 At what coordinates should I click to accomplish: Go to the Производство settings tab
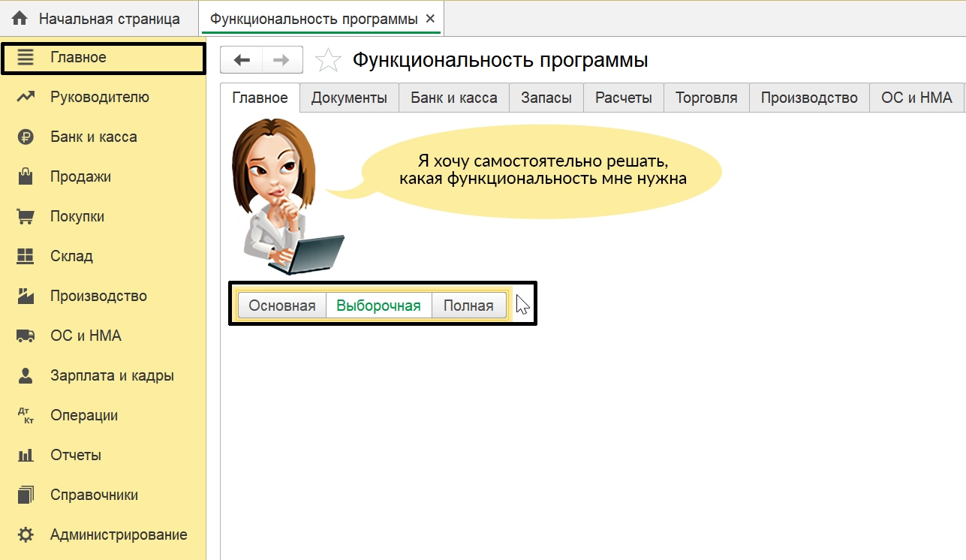pyautogui.click(x=808, y=98)
